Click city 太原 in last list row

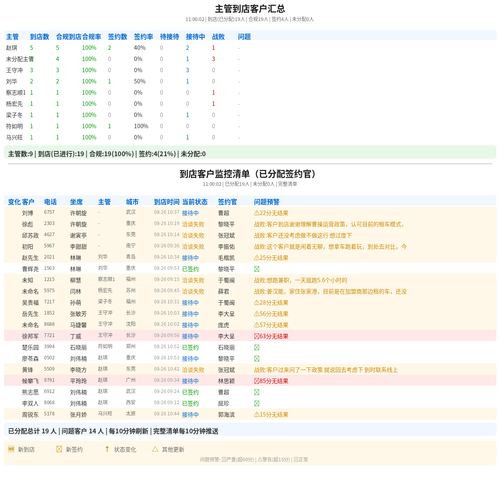coord(131,414)
